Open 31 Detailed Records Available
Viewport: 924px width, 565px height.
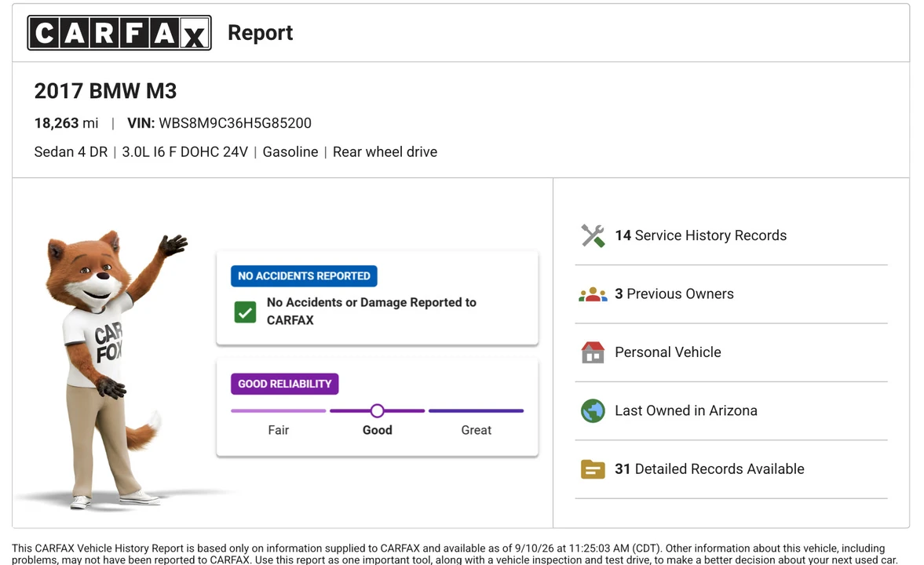pyautogui.click(x=732, y=469)
